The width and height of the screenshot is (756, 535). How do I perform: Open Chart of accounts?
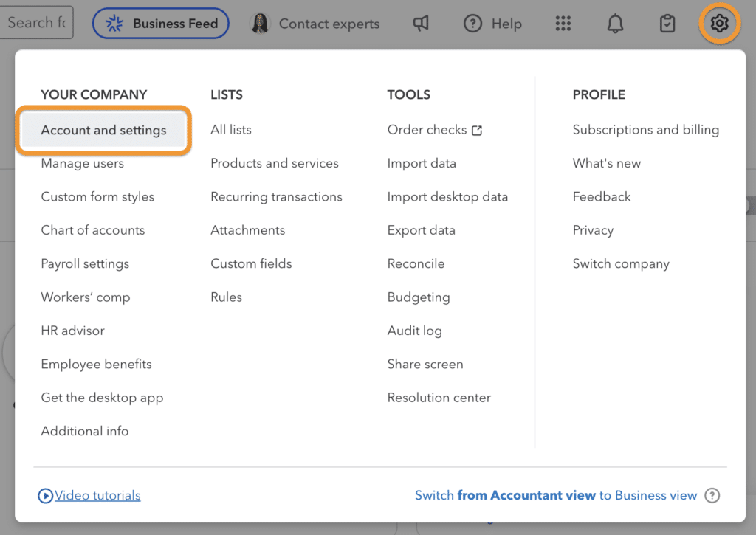tap(92, 230)
